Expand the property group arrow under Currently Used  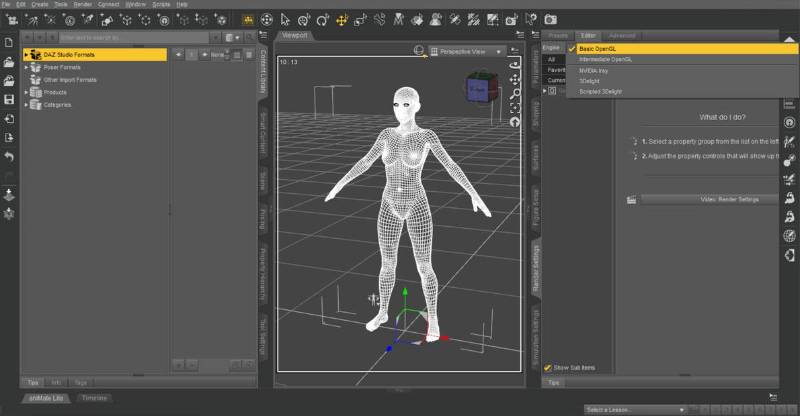tap(545, 91)
